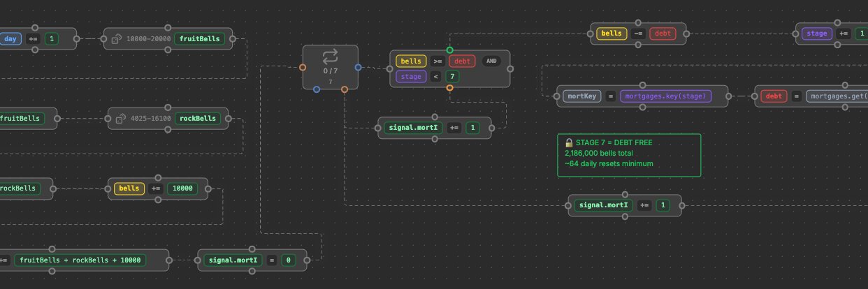868x289 pixels.
Task: Open the += operator next to the day variable
Action: coord(34,39)
